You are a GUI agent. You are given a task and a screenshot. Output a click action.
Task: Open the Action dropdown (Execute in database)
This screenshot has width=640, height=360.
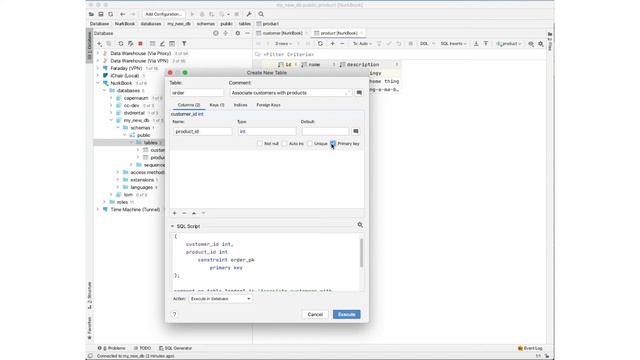[220, 299]
